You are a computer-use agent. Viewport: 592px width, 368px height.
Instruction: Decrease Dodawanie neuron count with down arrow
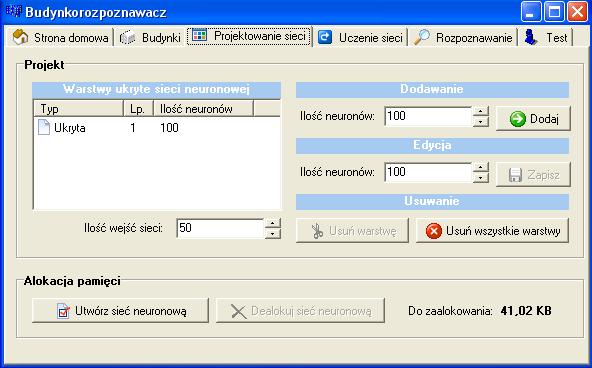point(481,121)
